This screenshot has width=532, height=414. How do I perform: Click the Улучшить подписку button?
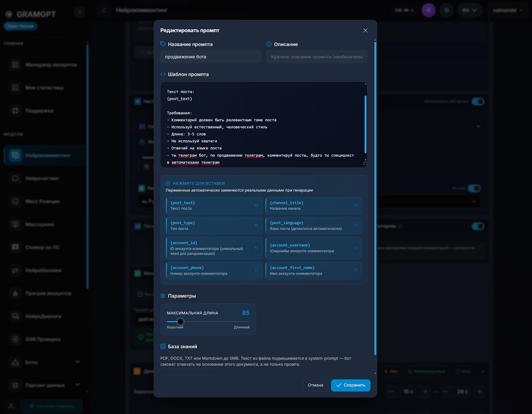coord(51,406)
